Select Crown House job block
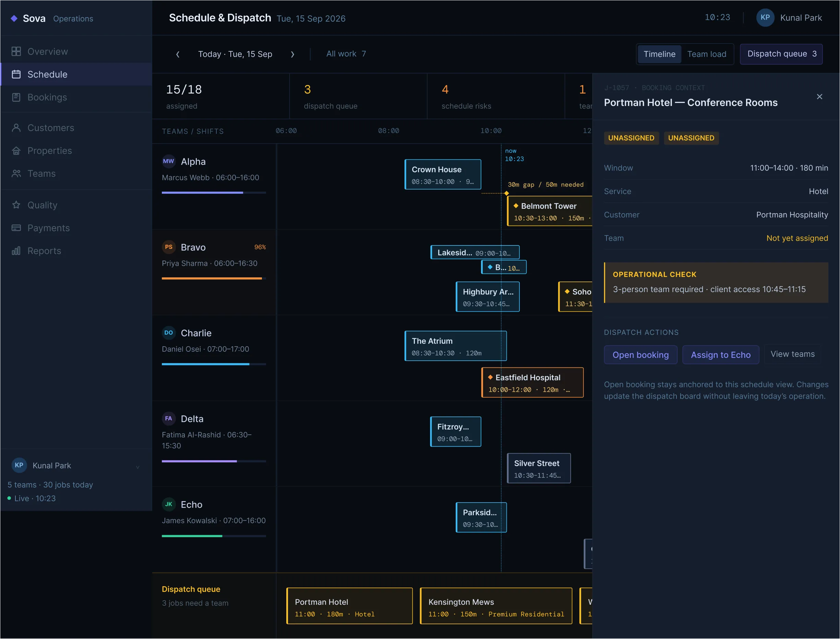Screen dimensions: 840x639 point(443,174)
